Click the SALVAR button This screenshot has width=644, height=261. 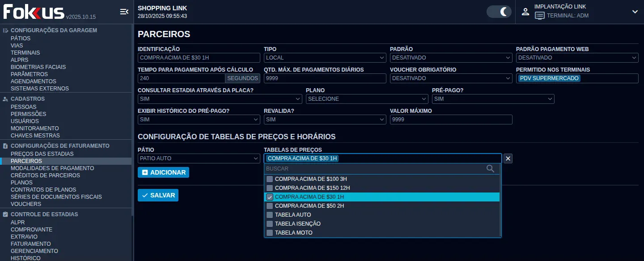158,195
